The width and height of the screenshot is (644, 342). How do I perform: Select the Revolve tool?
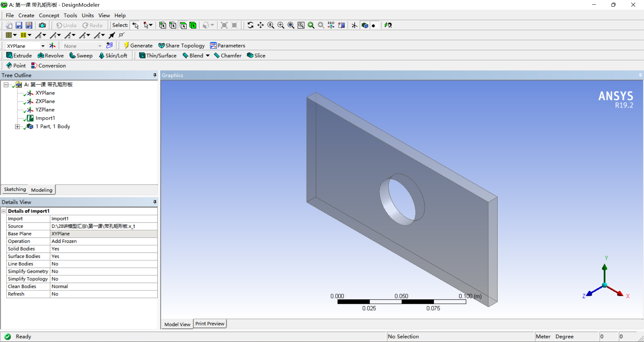[x=51, y=56]
